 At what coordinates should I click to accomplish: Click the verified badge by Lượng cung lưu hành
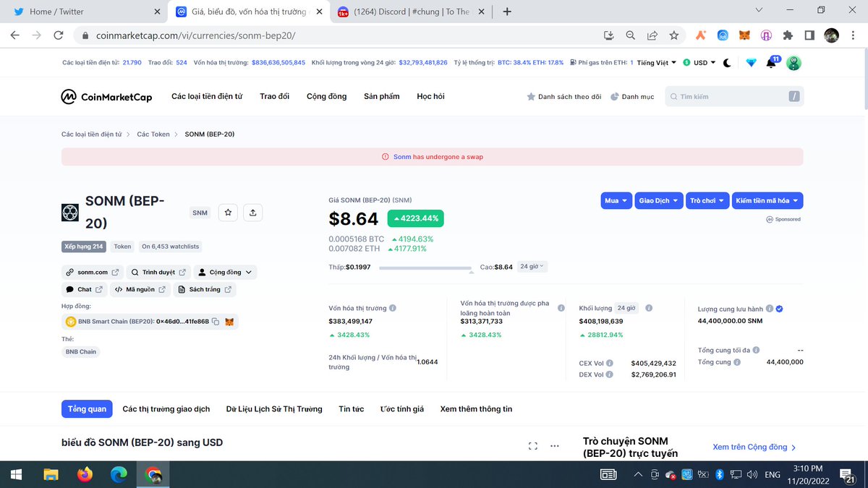[779, 309]
